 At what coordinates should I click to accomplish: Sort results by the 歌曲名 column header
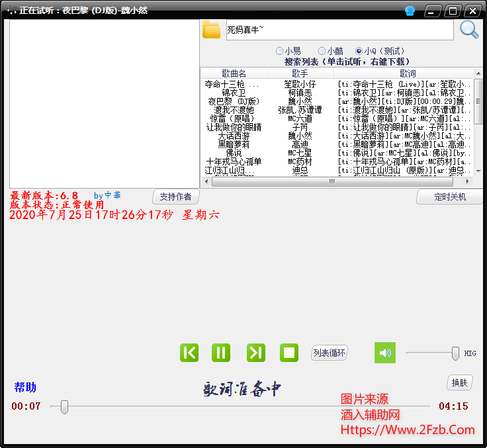(234, 73)
